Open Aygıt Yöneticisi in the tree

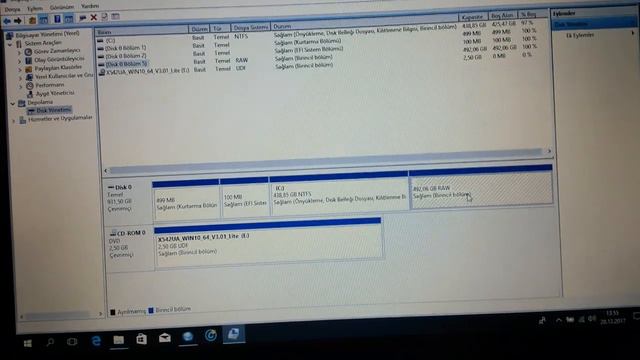(55, 93)
